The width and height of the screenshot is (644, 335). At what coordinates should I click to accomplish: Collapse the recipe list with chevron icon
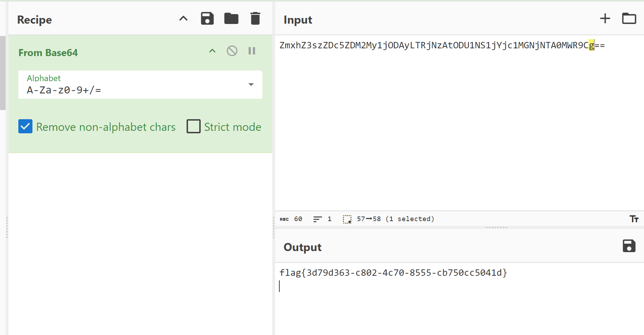click(x=183, y=19)
